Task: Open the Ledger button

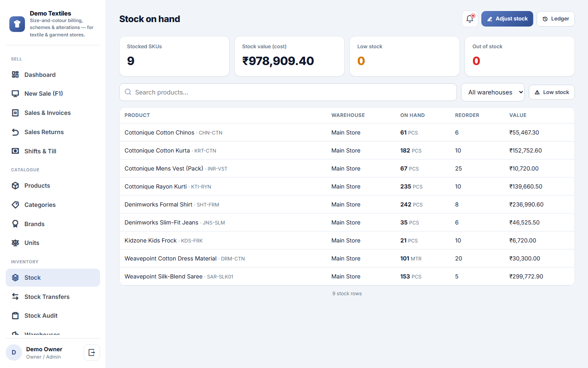Action: click(x=556, y=19)
